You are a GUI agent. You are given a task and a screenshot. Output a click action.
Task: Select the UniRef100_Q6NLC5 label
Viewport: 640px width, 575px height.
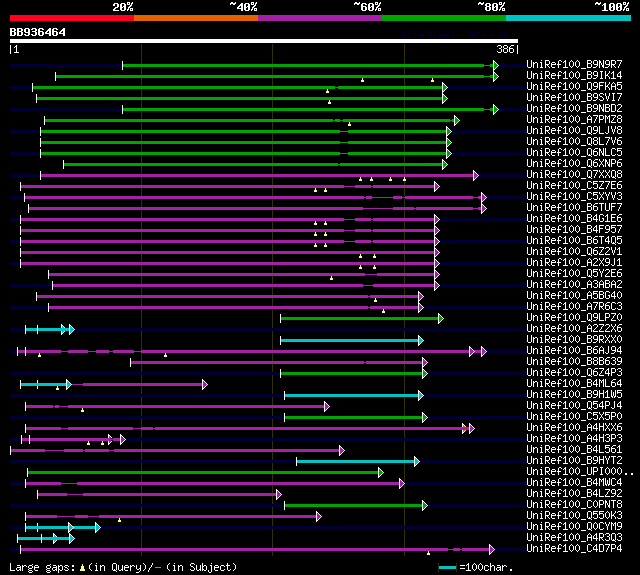pos(574,153)
